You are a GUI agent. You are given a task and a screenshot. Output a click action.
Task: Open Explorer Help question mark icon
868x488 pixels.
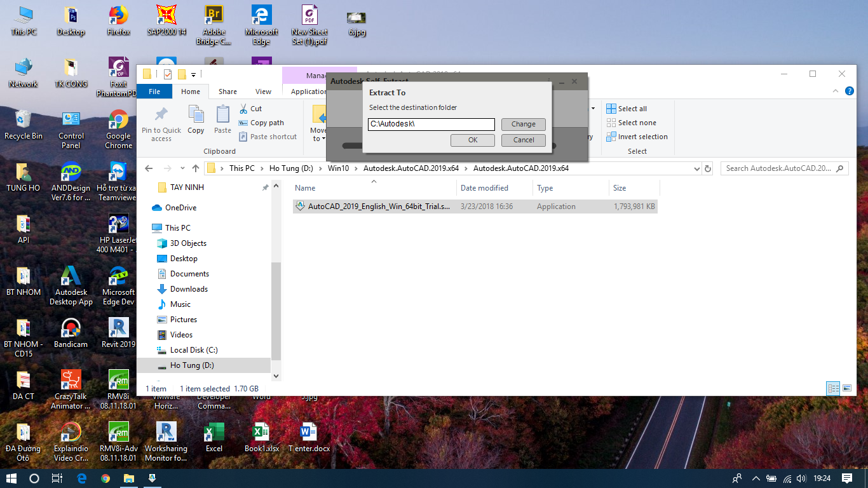tap(849, 91)
